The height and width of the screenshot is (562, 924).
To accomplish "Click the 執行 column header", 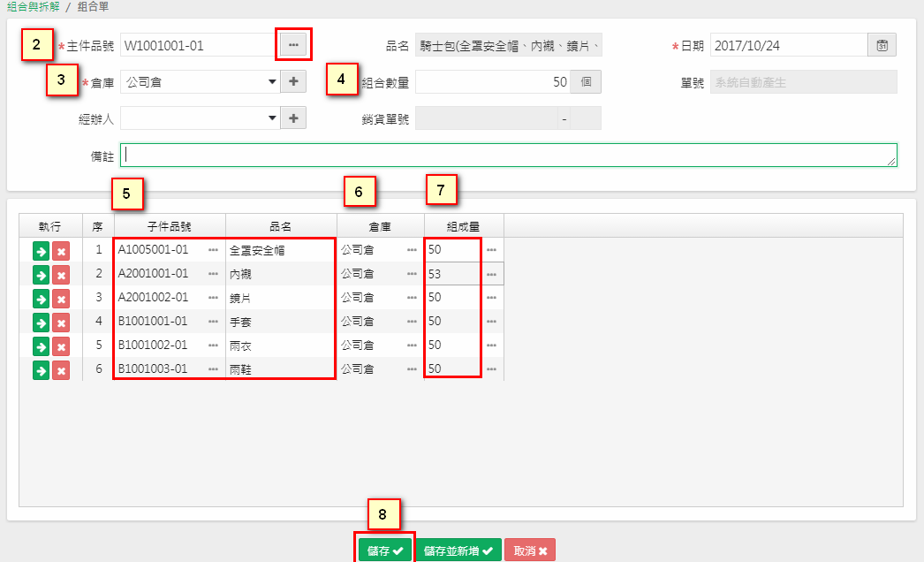I will 50,226.
